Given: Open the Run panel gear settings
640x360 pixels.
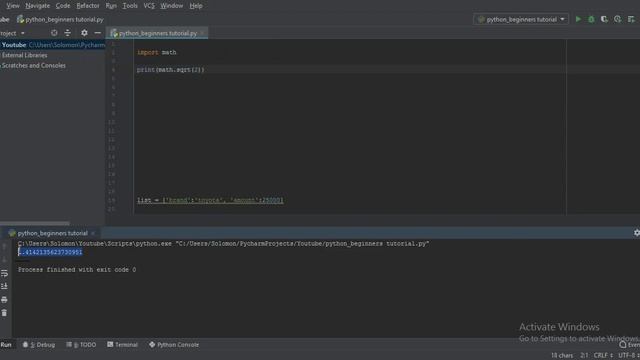Looking at the screenshot, I should click(636, 233).
